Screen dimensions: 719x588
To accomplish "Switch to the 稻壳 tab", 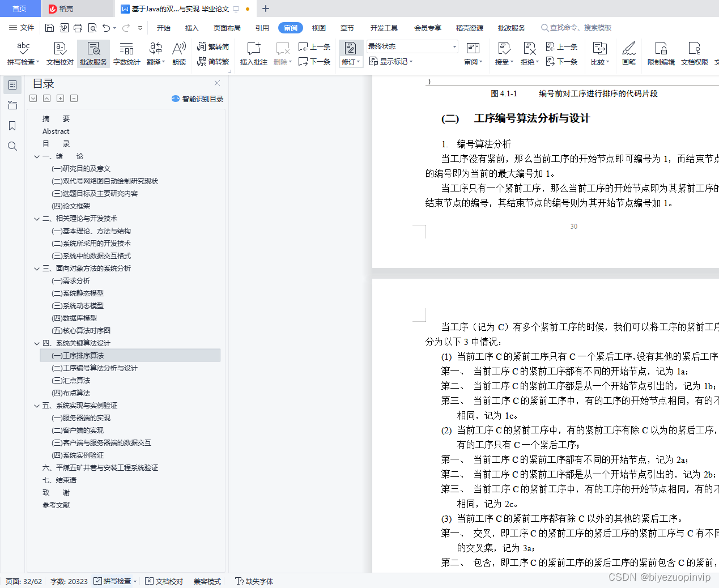I will tap(77, 8).
